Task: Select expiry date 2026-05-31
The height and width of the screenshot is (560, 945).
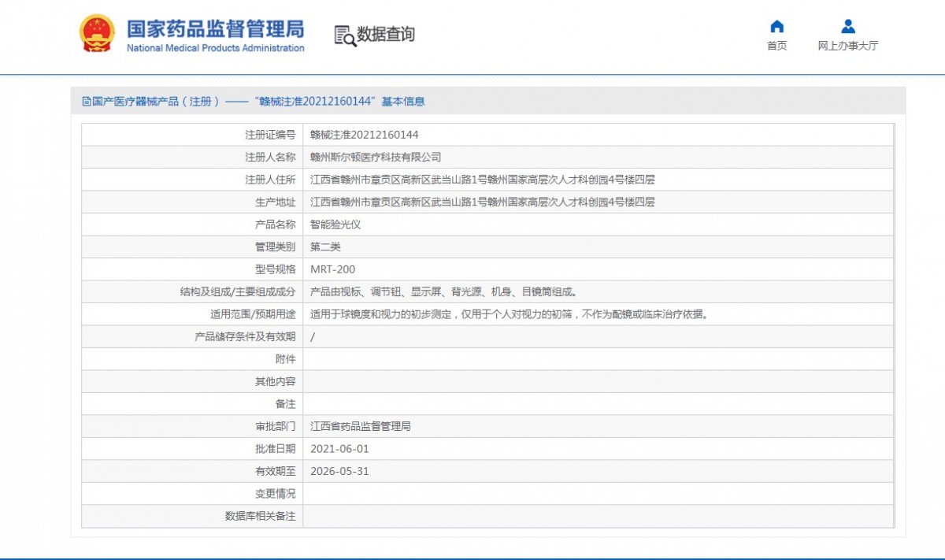Action: click(339, 472)
